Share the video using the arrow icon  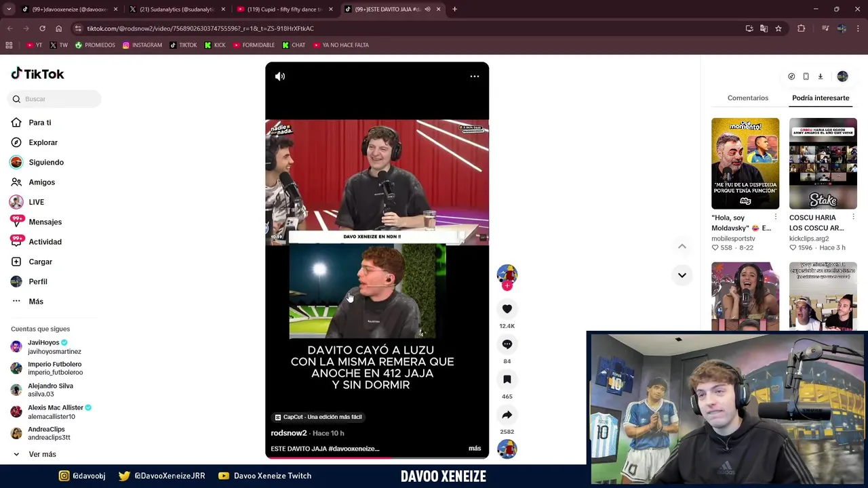click(x=507, y=415)
